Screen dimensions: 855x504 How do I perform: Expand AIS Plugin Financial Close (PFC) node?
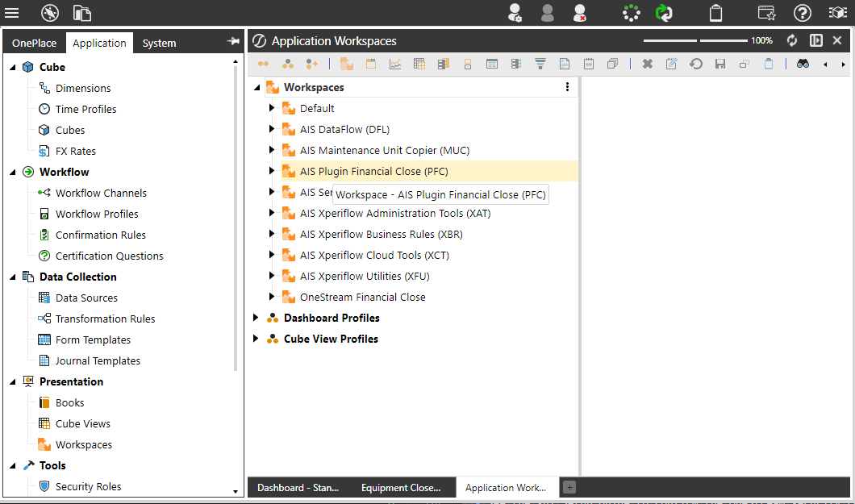(271, 171)
